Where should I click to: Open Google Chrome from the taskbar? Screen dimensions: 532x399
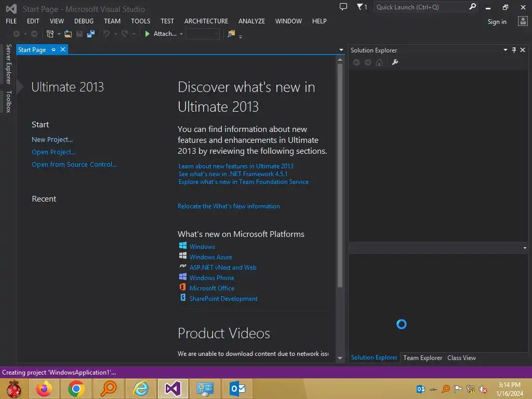pos(76,389)
